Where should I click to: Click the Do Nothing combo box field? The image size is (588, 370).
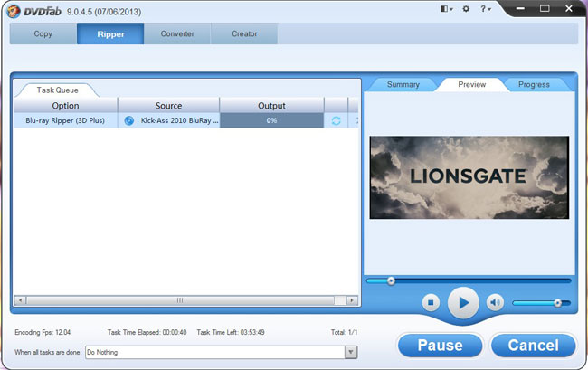(x=222, y=352)
